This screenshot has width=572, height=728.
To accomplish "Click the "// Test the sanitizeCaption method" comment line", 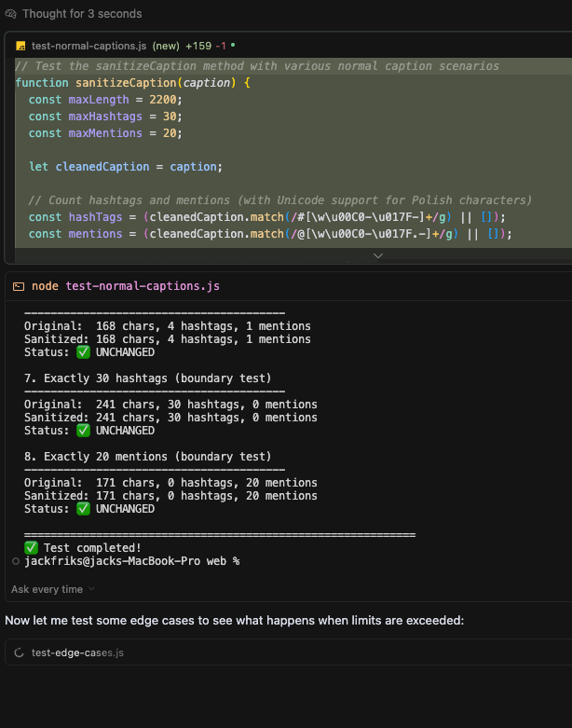I will coord(257,66).
